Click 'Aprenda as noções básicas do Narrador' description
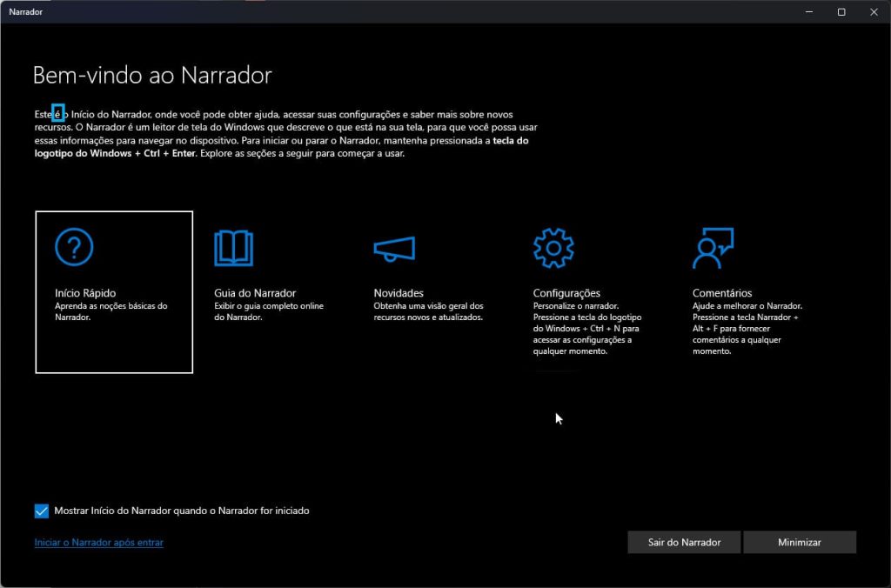 (111, 311)
